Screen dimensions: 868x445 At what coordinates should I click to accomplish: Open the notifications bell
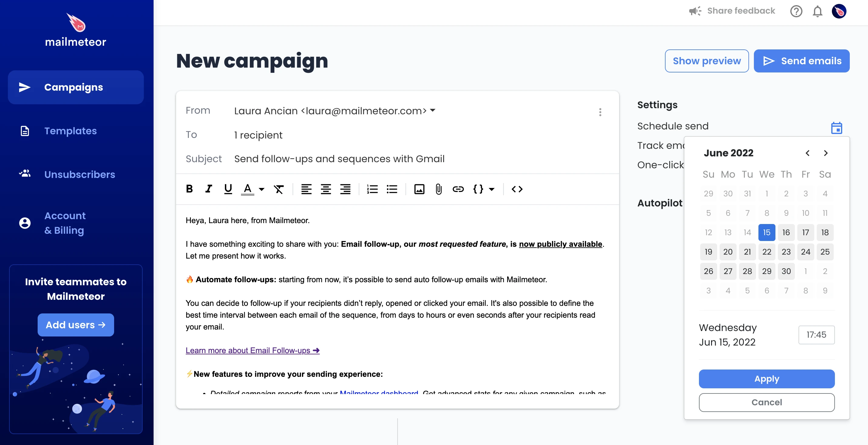(817, 12)
